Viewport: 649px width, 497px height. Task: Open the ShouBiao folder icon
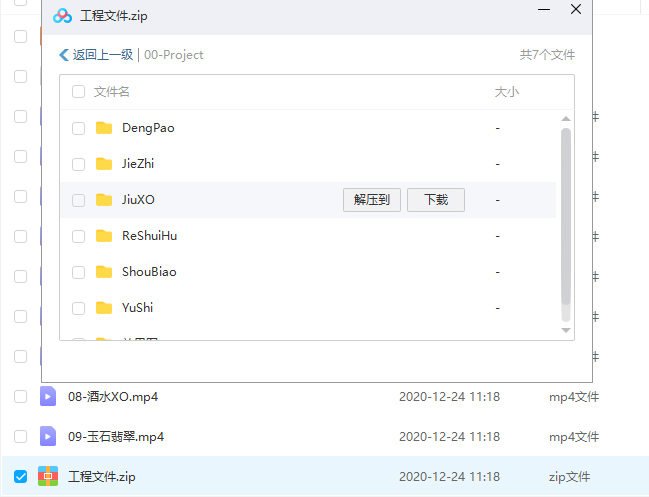(x=103, y=272)
